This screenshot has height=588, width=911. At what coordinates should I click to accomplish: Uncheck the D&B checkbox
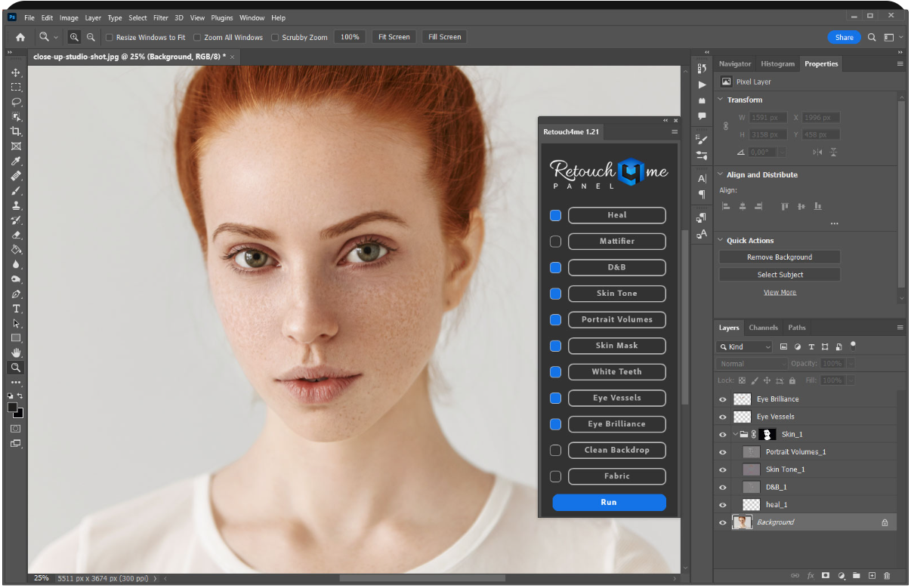(x=555, y=268)
